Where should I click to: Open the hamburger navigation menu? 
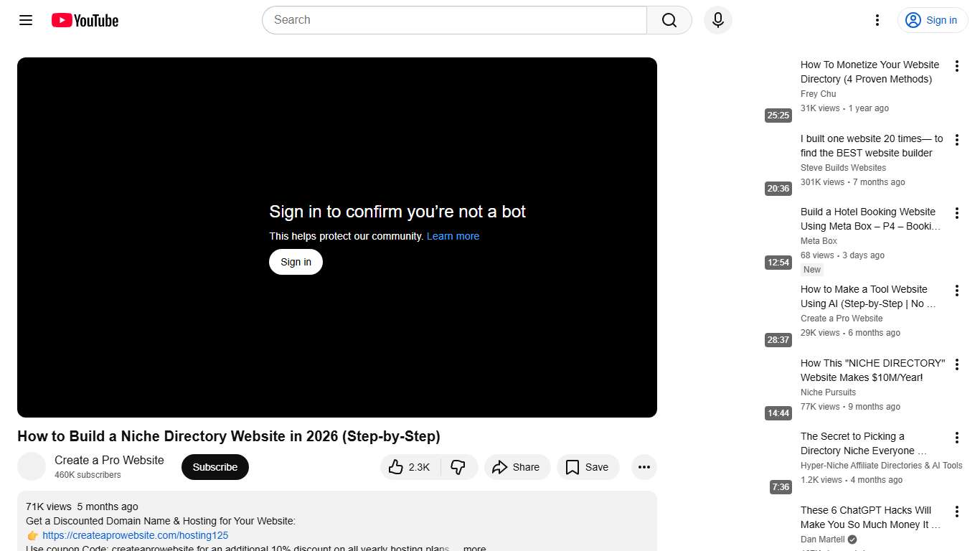coord(25,20)
